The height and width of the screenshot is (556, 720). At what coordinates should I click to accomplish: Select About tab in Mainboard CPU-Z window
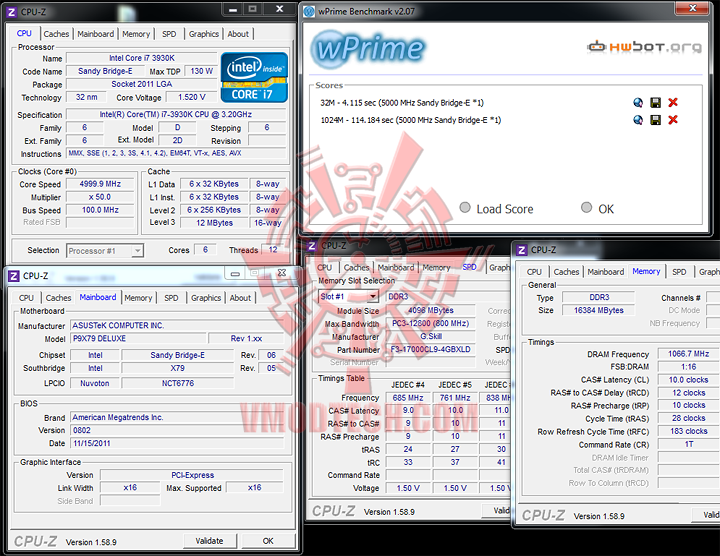coord(240,298)
